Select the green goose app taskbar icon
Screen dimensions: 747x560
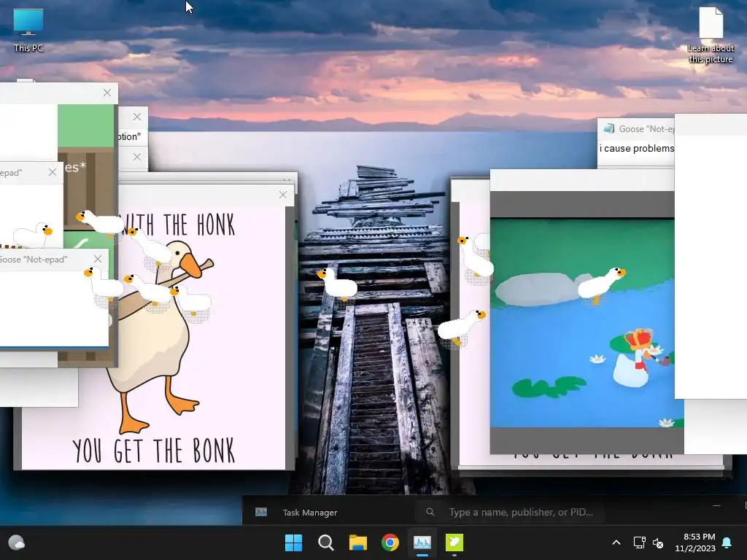point(454,542)
